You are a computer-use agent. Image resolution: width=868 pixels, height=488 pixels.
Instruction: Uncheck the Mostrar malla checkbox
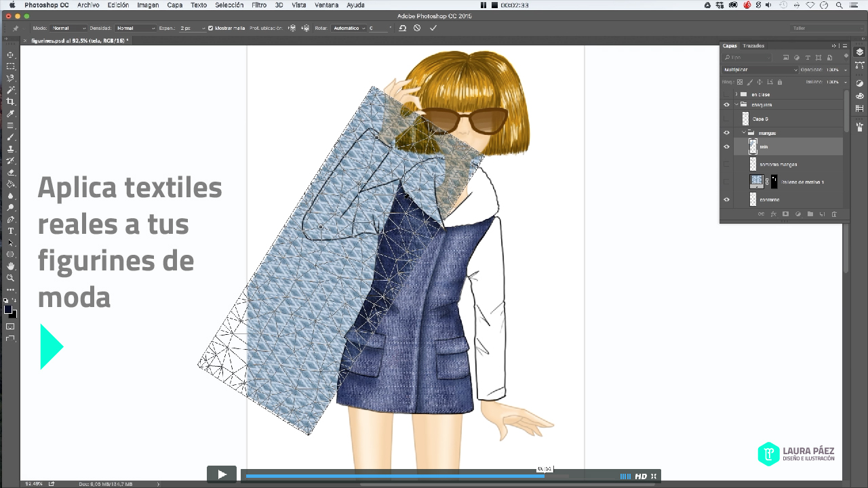pyautogui.click(x=210, y=28)
